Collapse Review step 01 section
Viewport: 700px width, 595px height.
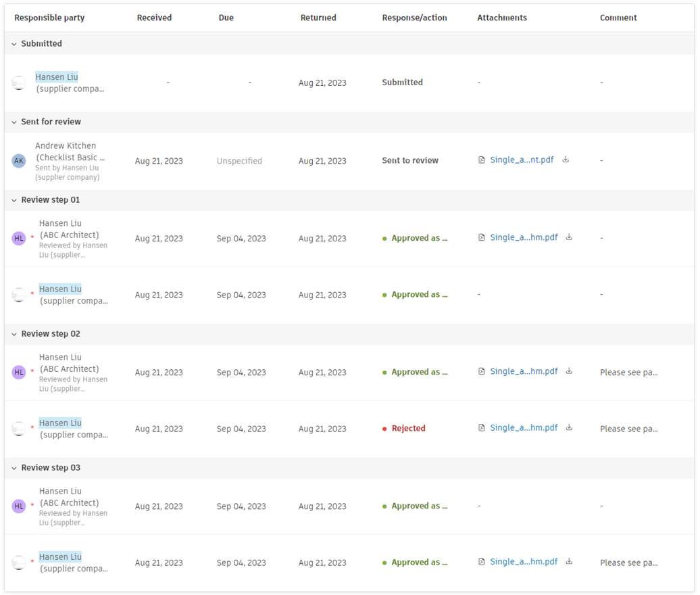[x=14, y=200]
